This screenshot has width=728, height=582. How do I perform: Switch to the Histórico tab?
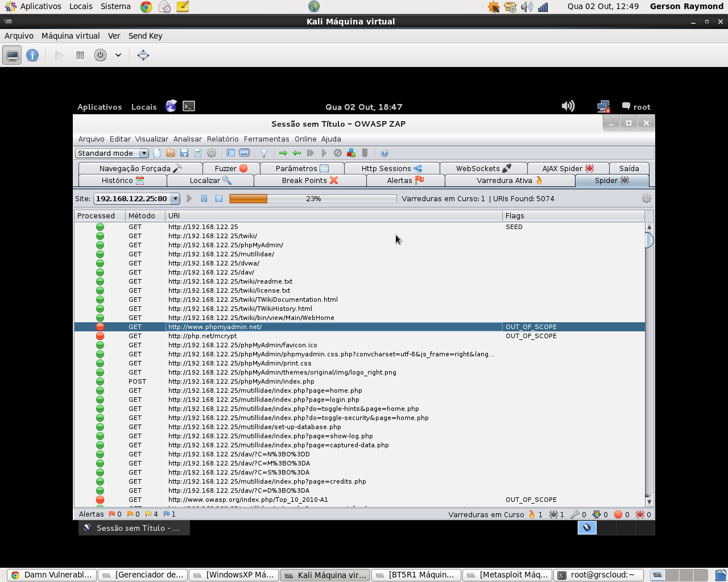coord(123,180)
